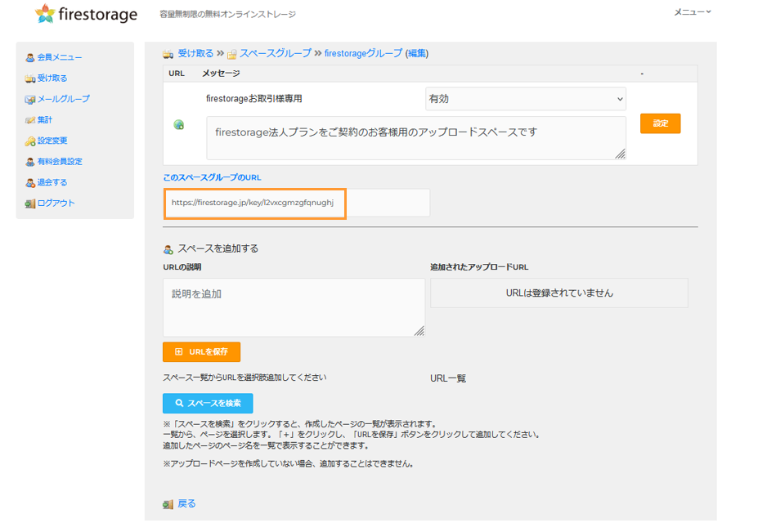
Task: Click the スペースを追加する user icon
Action: click(x=168, y=249)
